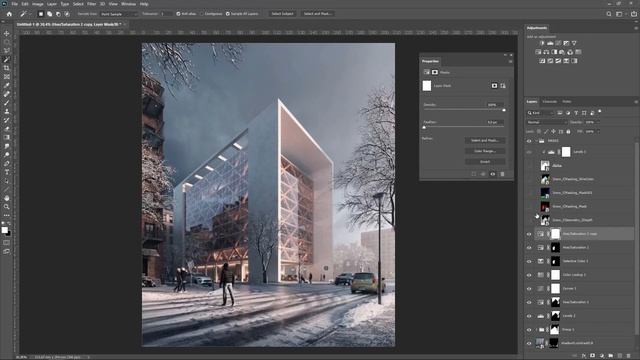Viewport: 640px width, 360px height.
Task: Select the Magic Wand tool in toolbox
Action: (x=7, y=60)
